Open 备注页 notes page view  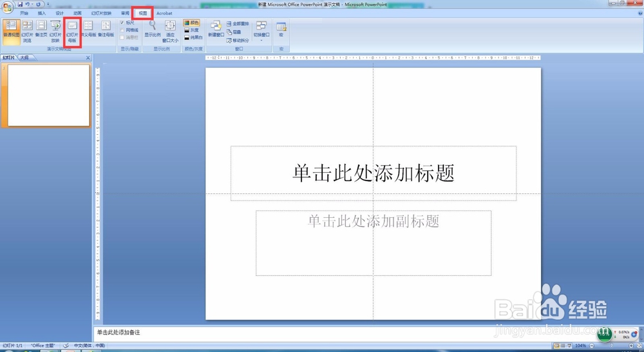tap(41, 29)
